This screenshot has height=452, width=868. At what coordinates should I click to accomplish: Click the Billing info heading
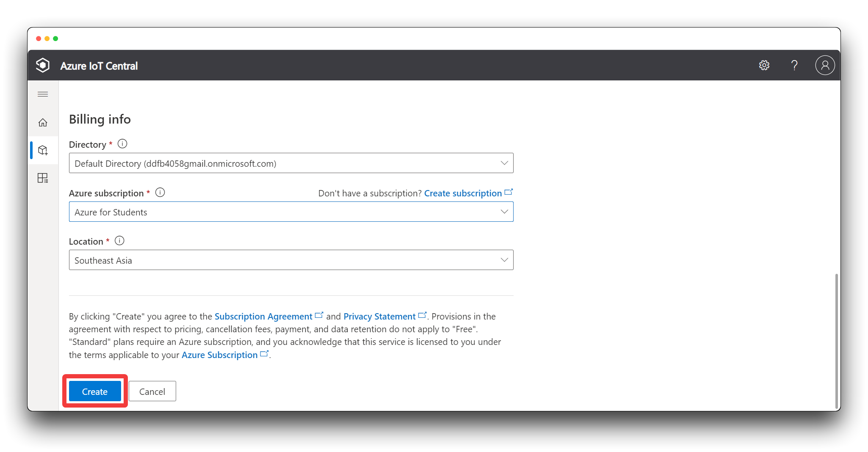pyautogui.click(x=100, y=119)
